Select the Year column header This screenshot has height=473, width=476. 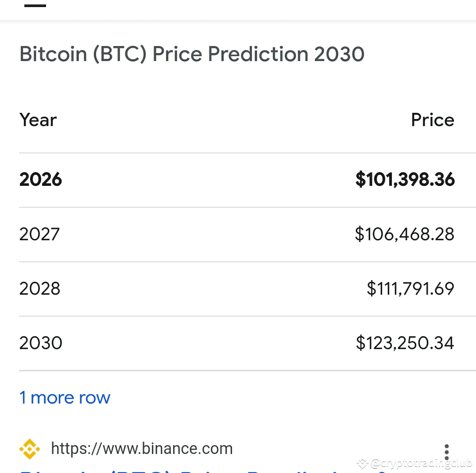[38, 120]
